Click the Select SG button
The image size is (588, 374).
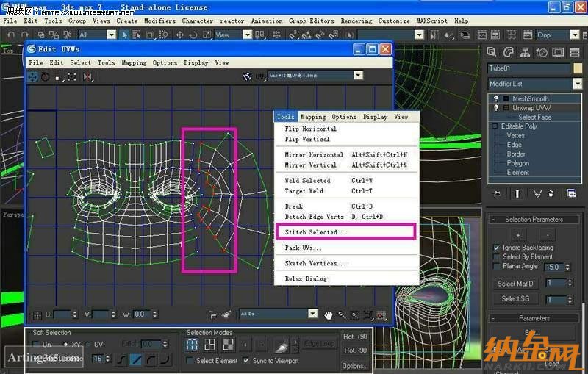pos(515,298)
